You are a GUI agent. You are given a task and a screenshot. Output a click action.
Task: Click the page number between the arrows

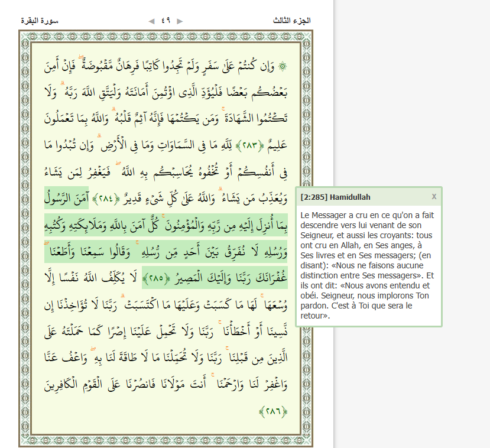tap(166, 21)
